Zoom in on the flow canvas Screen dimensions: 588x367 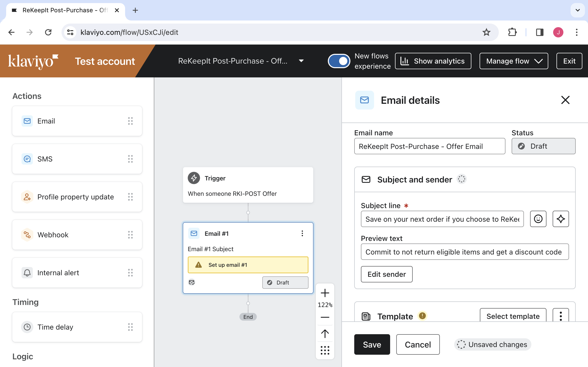pyautogui.click(x=325, y=293)
